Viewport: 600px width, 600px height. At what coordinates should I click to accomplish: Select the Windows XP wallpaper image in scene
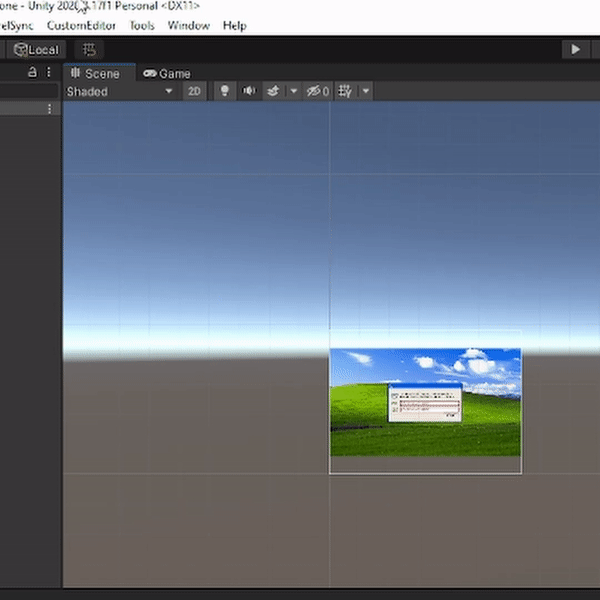pyautogui.click(x=425, y=402)
